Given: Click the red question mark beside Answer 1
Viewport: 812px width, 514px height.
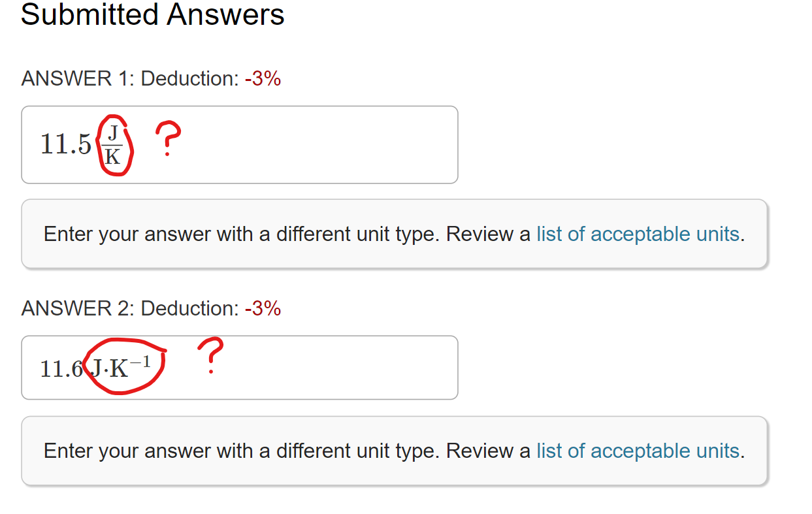Looking at the screenshot, I should point(167,138).
